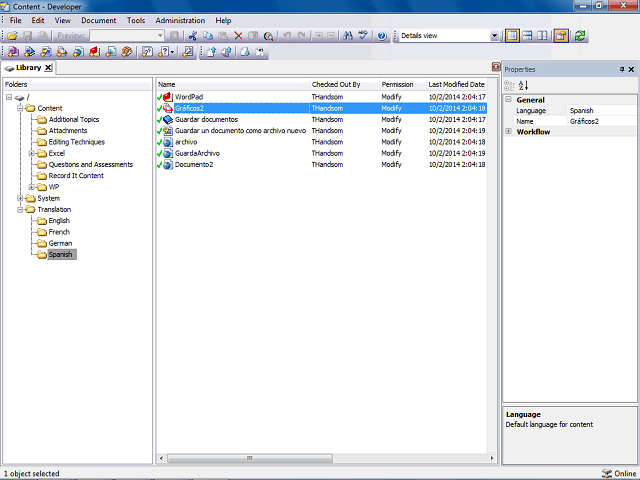
Task: Click the Guardar documentos row's blue icon
Action: [x=168, y=120]
